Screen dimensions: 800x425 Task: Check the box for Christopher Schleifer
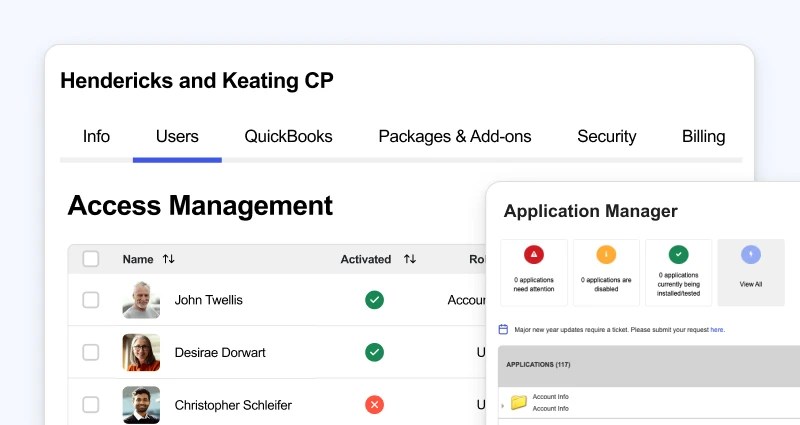point(91,405)
